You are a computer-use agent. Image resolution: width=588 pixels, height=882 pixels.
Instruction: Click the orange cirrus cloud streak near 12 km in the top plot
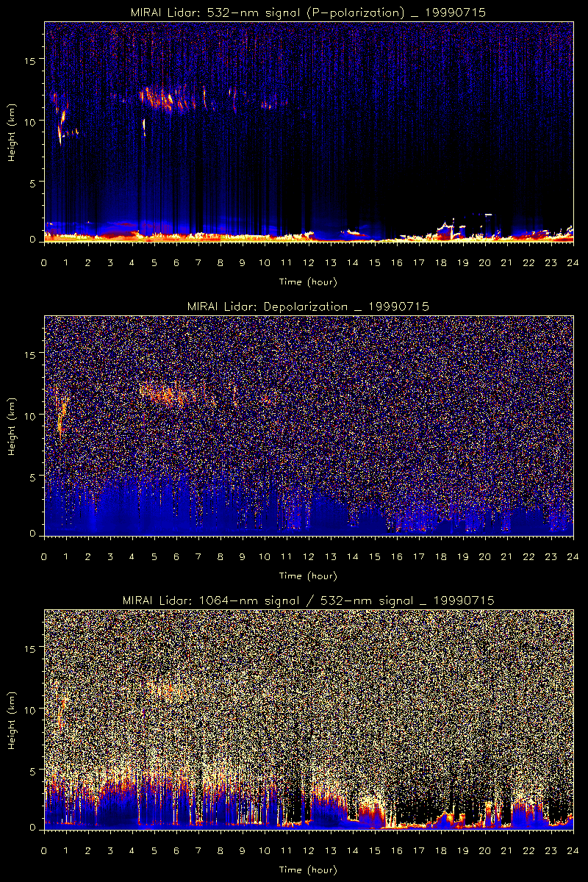165,98
